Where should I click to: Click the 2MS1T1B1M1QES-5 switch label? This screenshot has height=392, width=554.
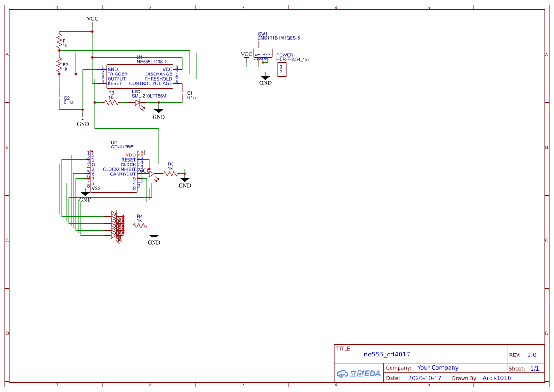coord(279,38)
